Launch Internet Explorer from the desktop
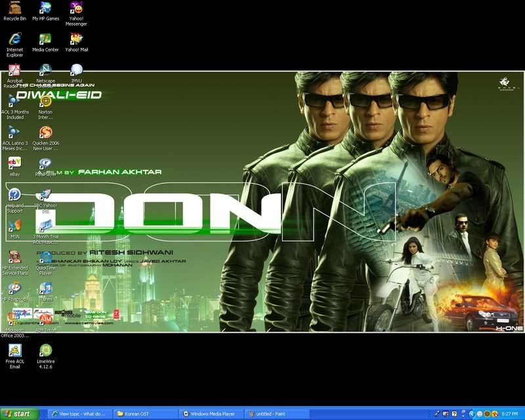Image resolution: width=525 pixels, height=420 pixels. coord(14,39)
